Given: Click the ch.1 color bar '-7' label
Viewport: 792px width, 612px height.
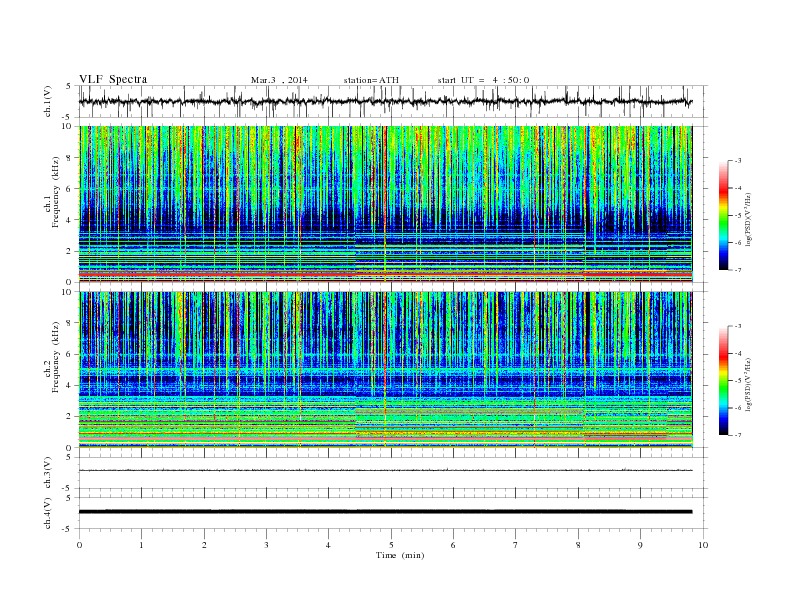Looking at the screenshot, I should tap(738, 270).
